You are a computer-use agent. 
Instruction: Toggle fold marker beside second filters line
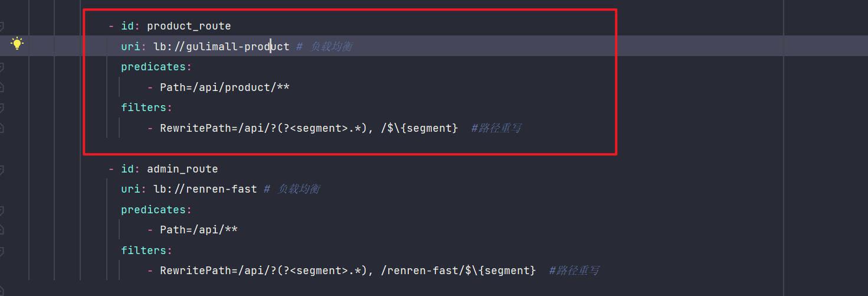coord(1,251)
